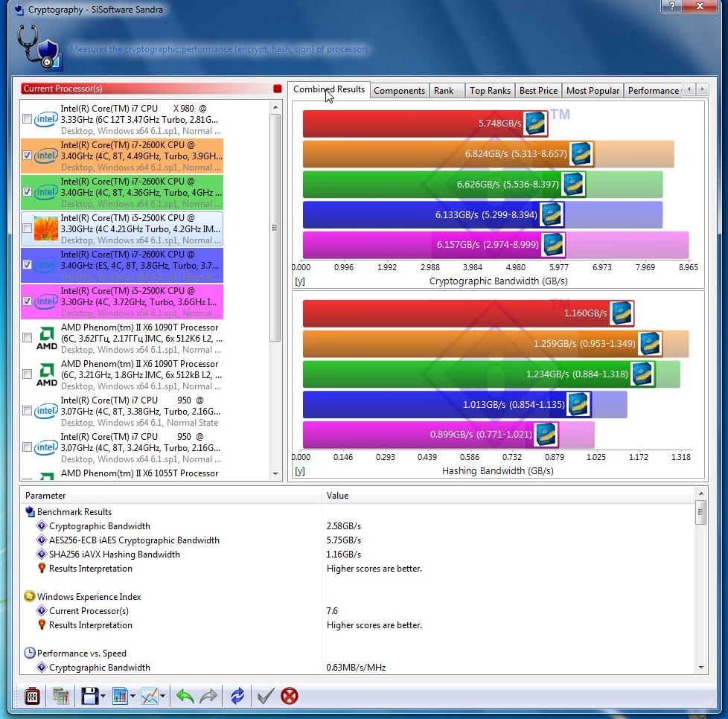
Task: Click the flower picture of the unchecked i5-2500K entry
Action: click(46, 229)
